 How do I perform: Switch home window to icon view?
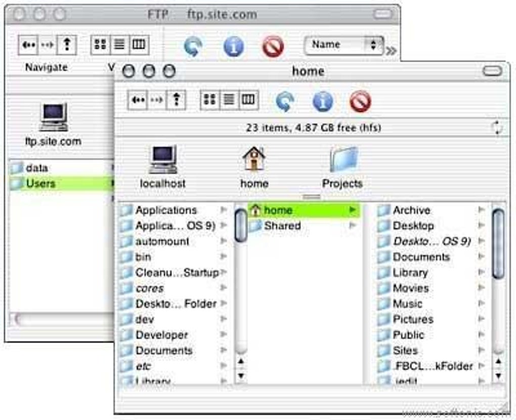[209, 100]
